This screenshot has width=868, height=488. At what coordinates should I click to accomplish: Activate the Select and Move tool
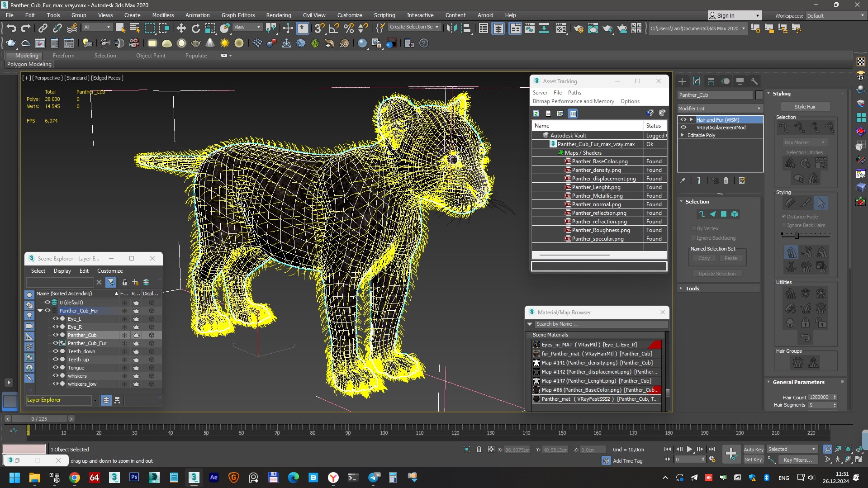click(181, 28)
